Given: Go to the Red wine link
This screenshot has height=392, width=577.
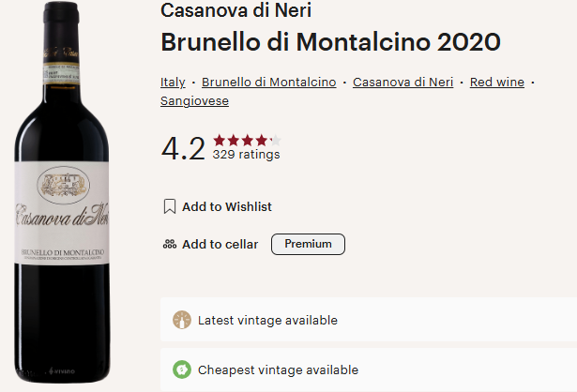Looking at the screenshot, I should click(496, 83).
